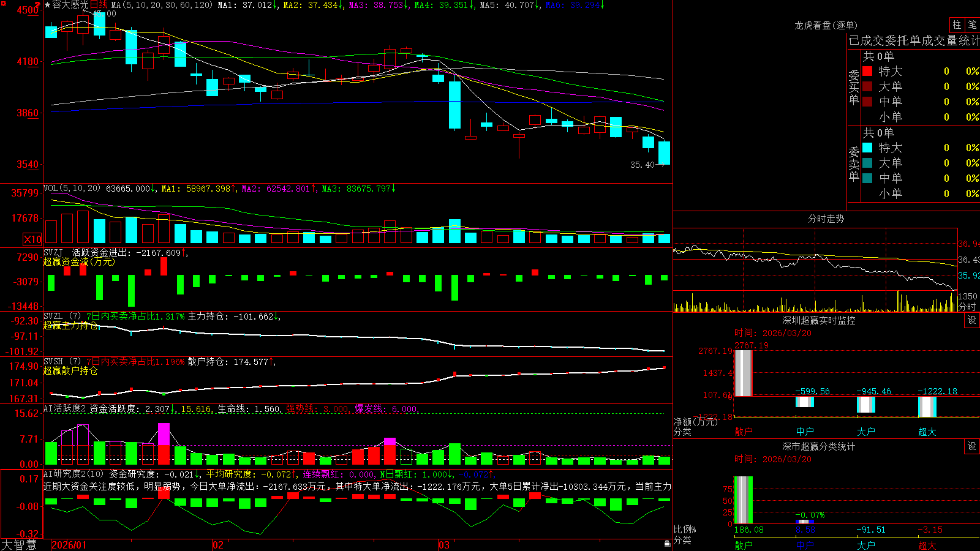This screenshot has height=551, width=980.
Task: Click the MA(5,10,20,30,60,120) indicator parameters
Action: pyautogui.click(x=162, y=5)
